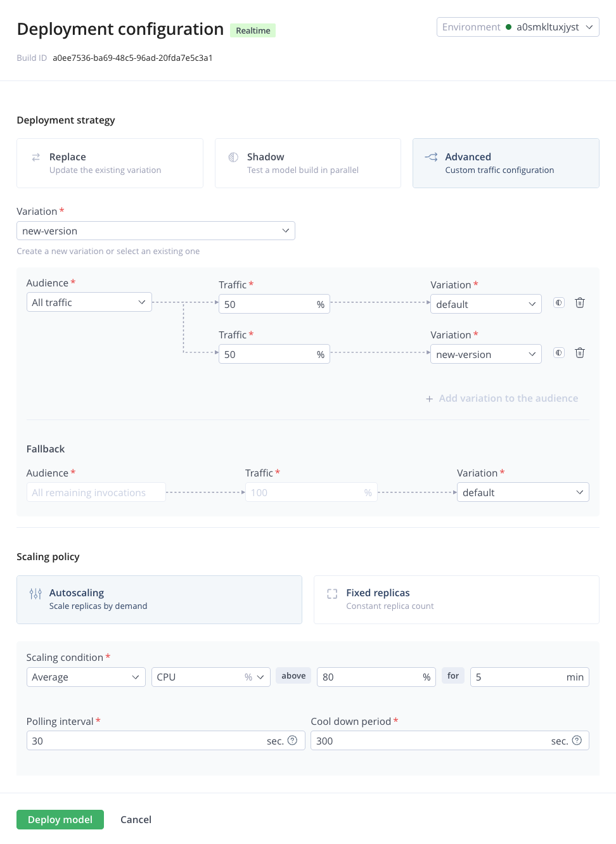Select the Advanced custom traffic option
This screenshot has height=844, width=616.
(x=506, y=163)
